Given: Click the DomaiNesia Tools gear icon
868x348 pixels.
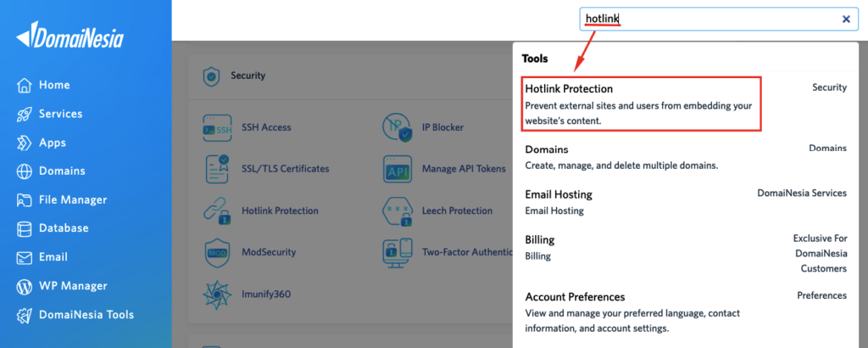Looking at the screenshot, I should click(25, 315).
